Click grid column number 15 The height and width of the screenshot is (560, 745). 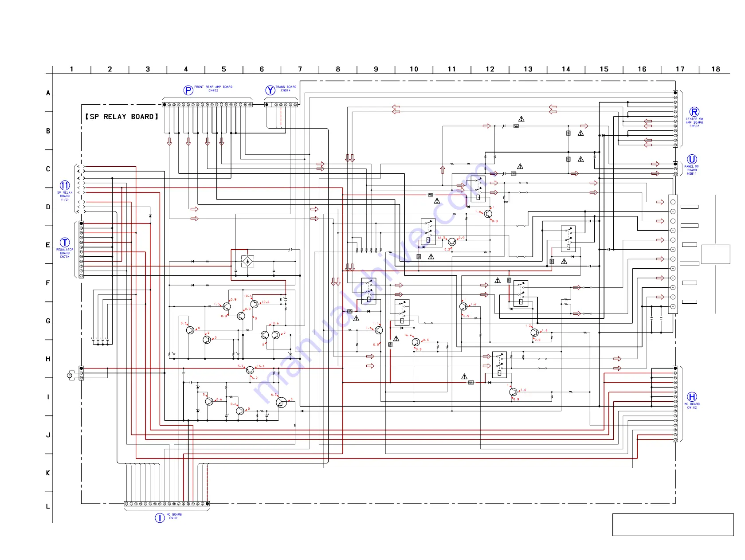(x=604, y=69)
